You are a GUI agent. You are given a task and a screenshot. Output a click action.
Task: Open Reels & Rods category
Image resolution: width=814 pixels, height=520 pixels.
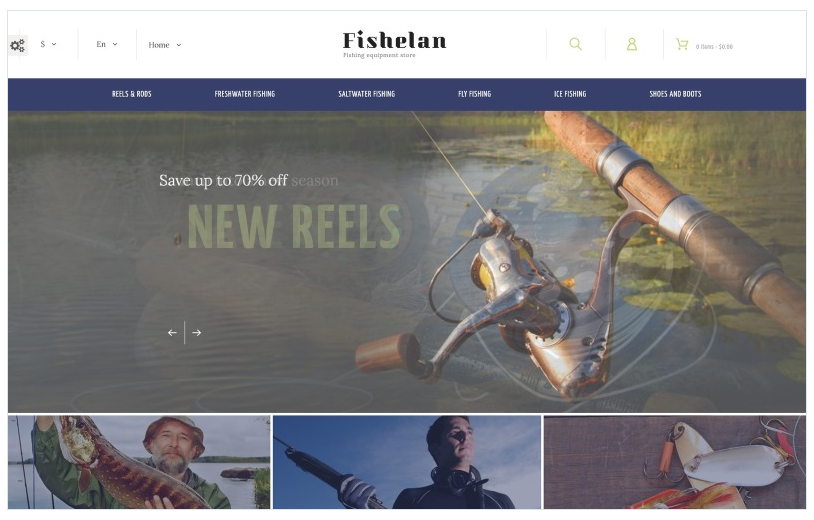131,94
